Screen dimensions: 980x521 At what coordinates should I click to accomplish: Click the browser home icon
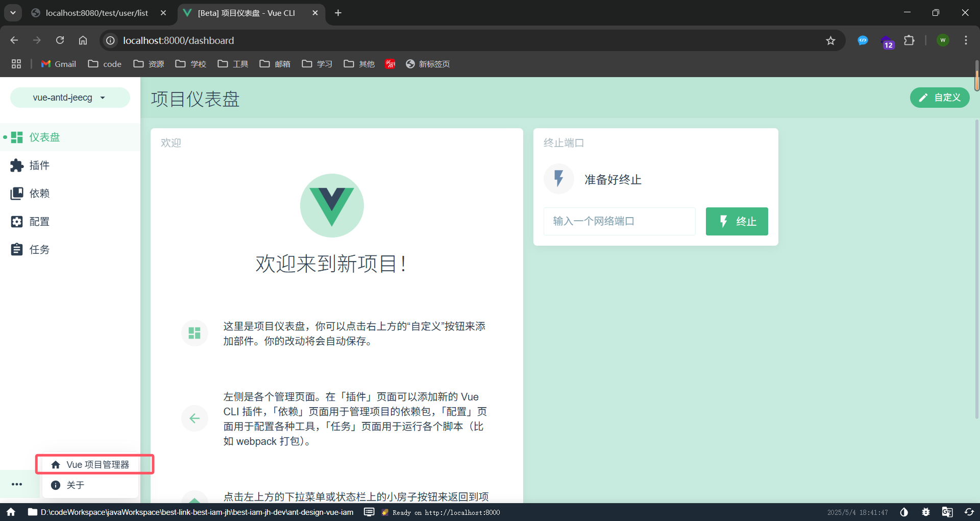coord(83,40)
